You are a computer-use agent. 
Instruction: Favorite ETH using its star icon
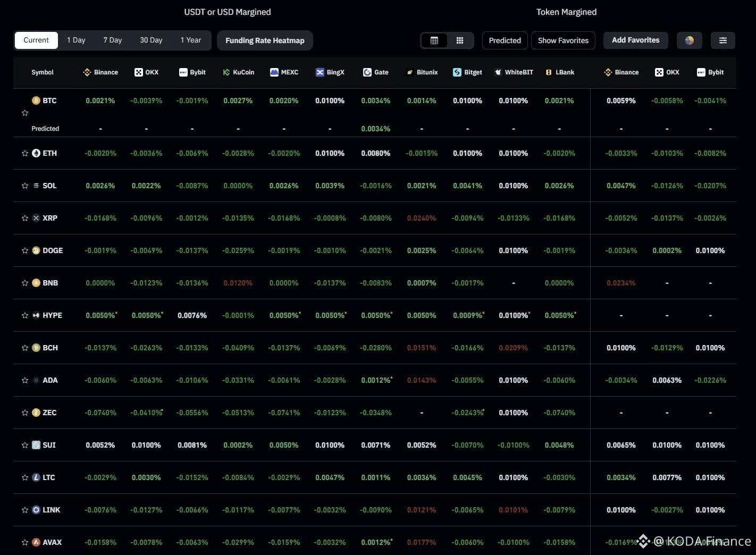(x=24, y=153)
